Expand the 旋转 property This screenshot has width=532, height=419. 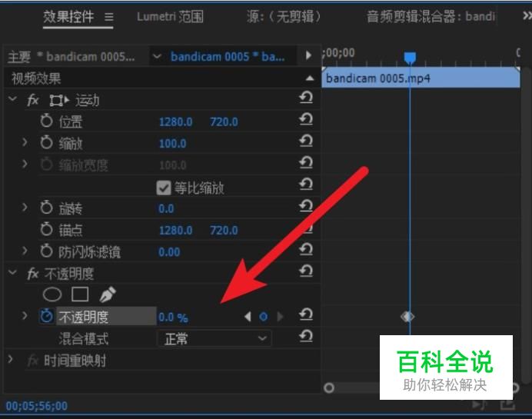[25, 208]
